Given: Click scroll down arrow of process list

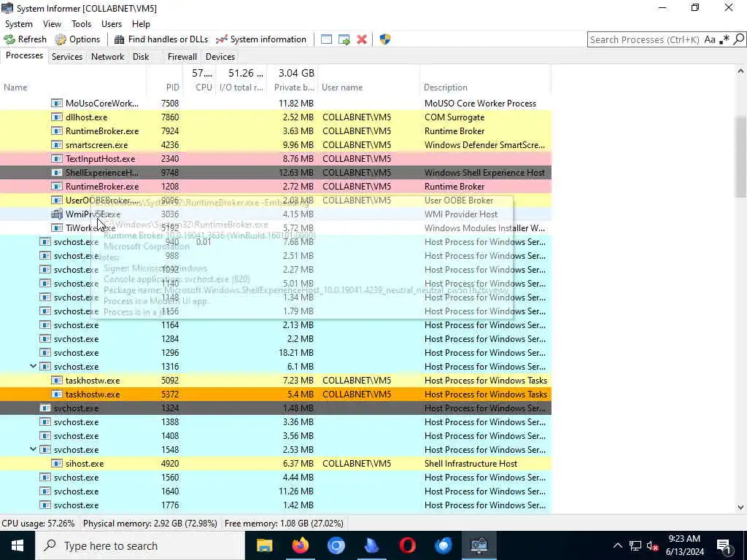Looking at the screenshot, I should (x=740, y=507).
